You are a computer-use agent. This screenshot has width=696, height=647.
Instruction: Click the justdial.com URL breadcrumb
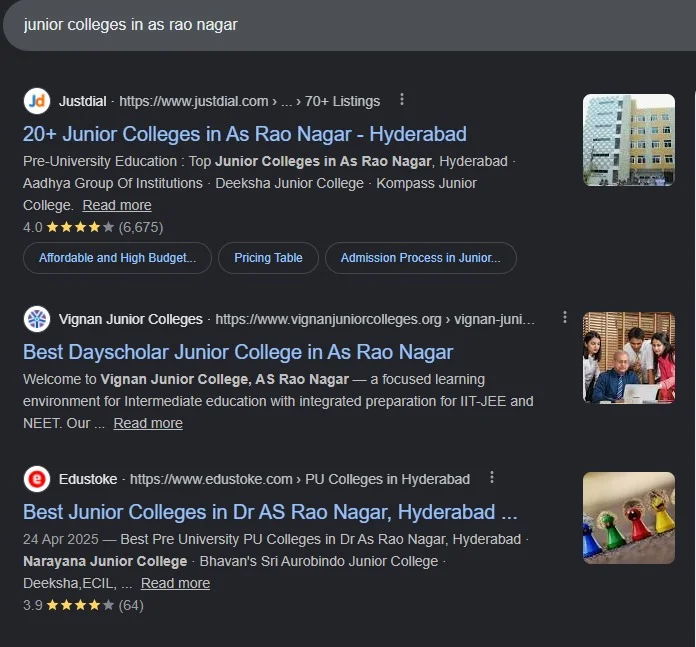(249, 101)
